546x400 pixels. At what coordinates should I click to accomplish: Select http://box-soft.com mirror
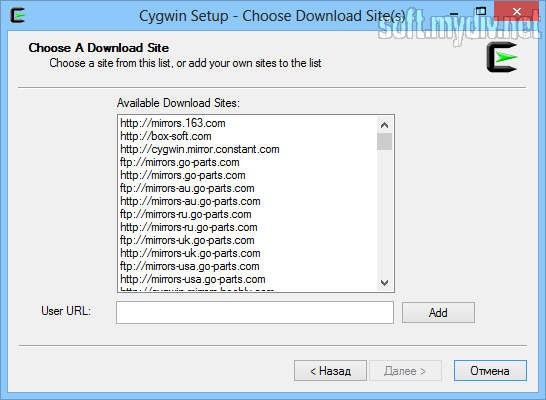166,136
